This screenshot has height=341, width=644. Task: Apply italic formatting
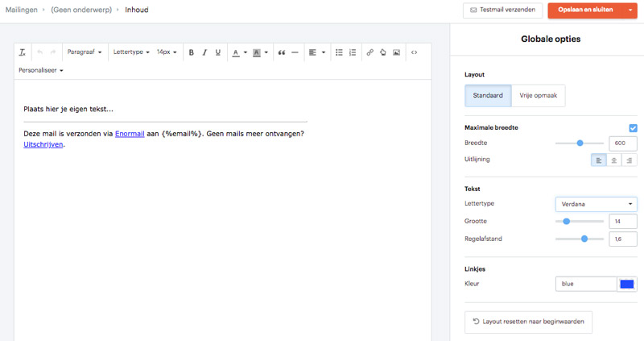pyautogui.click(x=204, y=52)
